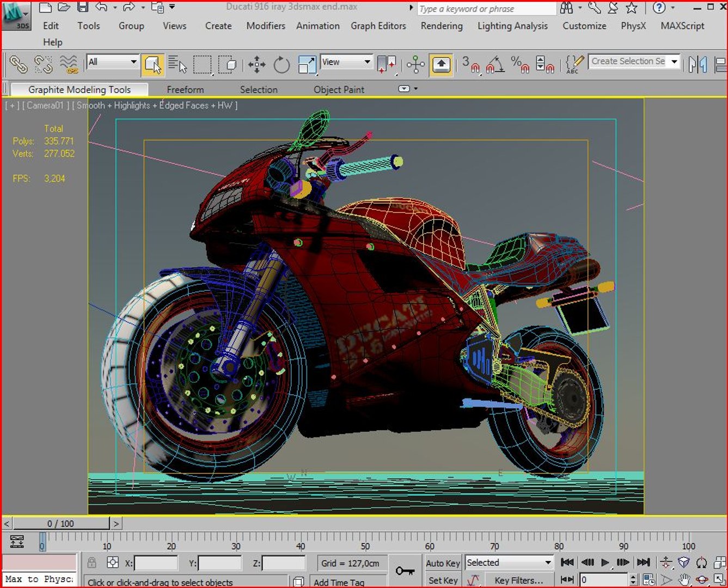This screenshot has height=588, width=728.
Task: Click the Bind to Space Warp icon
Action: tap(69, 64)
